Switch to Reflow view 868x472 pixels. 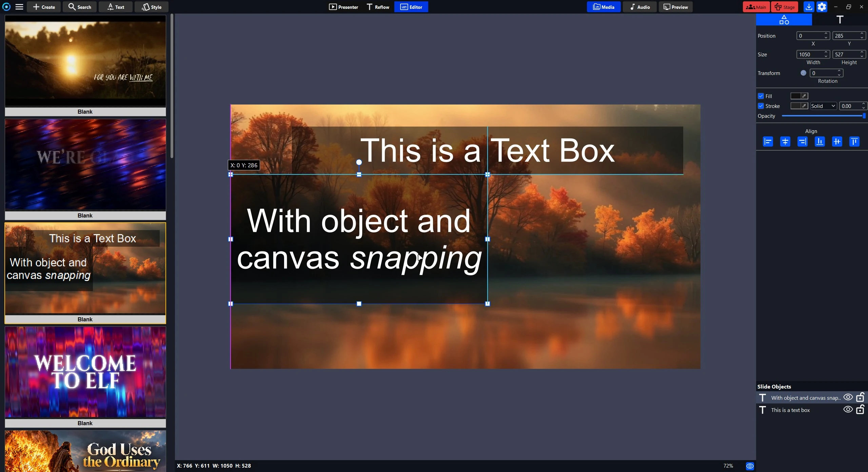coord(378,7)
